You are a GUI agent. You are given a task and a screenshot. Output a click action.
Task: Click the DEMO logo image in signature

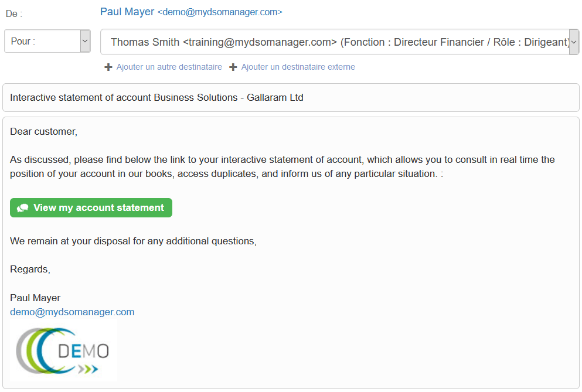63,350
